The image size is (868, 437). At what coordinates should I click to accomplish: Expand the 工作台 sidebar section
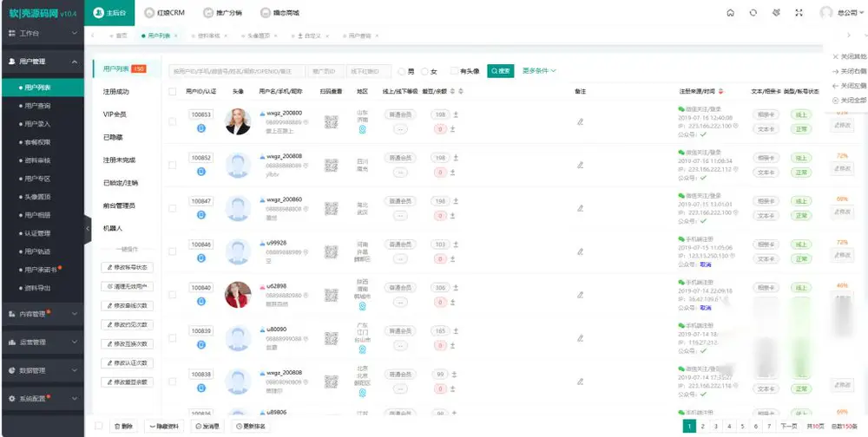pos(42,33)
